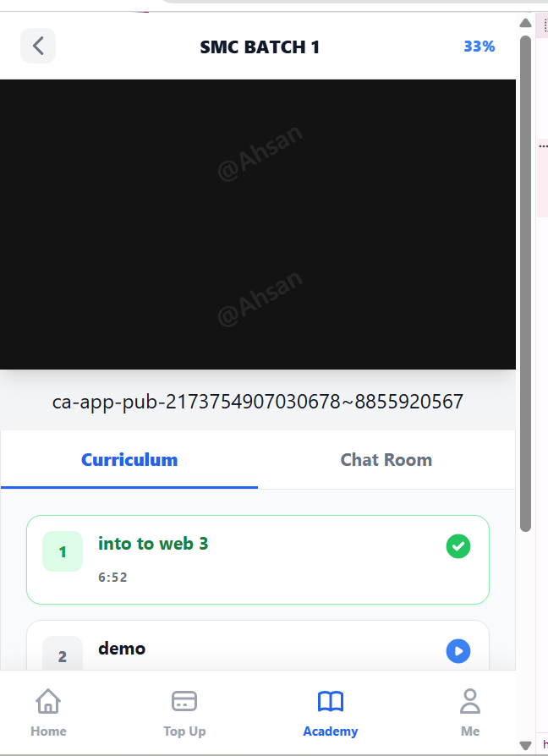Image resolution: width=548 pixels, height=756 pixels.
Task: Switch to the Chat Room tab
Action: 386,460
